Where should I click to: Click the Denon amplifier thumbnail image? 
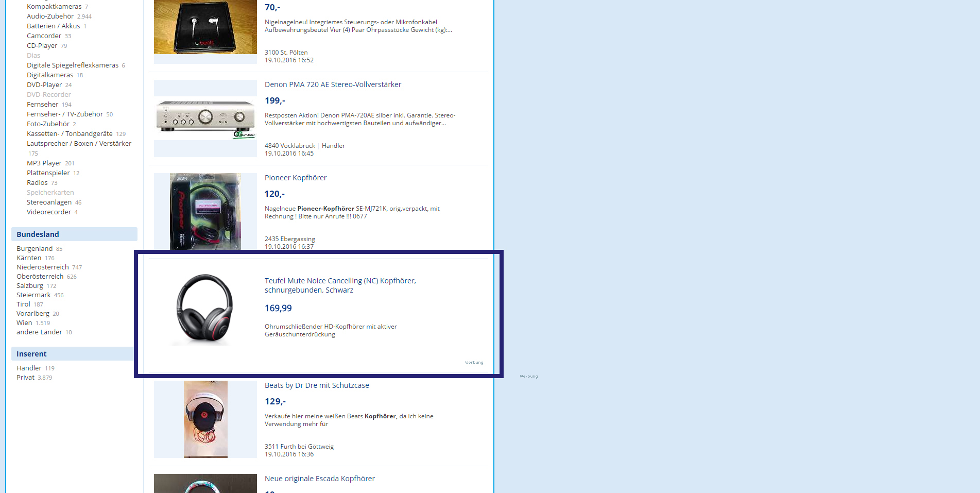point(205,118)
